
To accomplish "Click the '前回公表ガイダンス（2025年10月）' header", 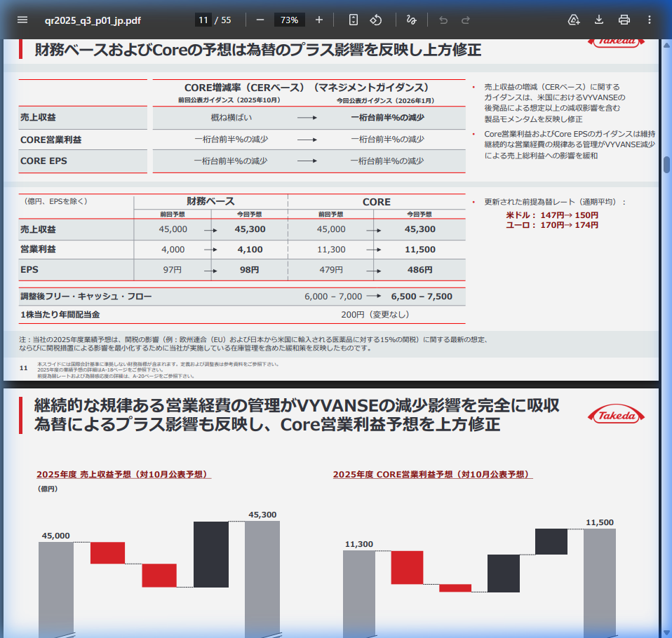I will pyautogui.click(x=229, y=100).
